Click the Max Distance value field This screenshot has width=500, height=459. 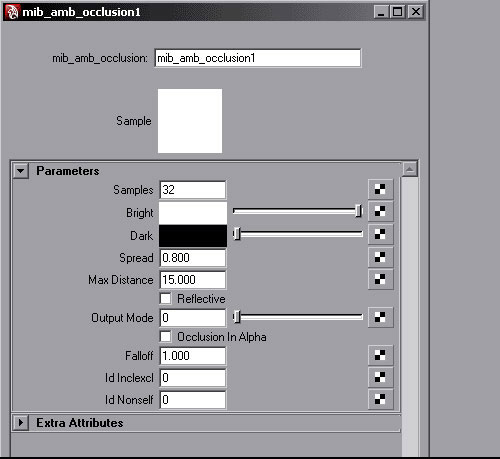(193, 280)
